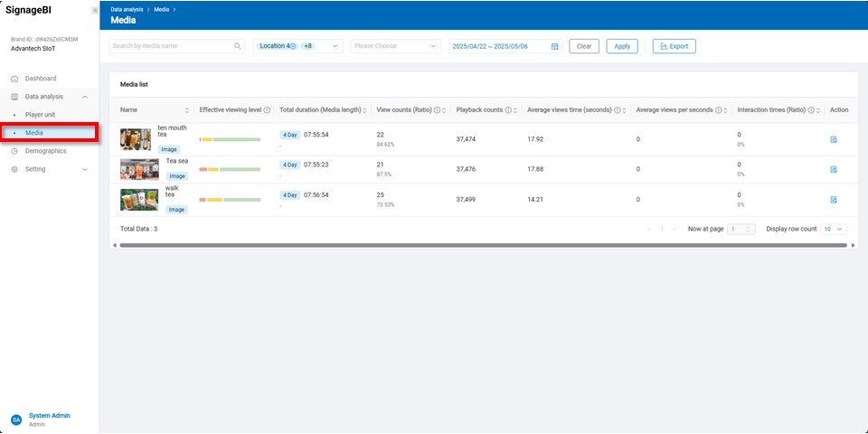The width and height of the screenshot is (868, 434).
Task: Open the action icon for Tea sea
Action: coord(834,169)
